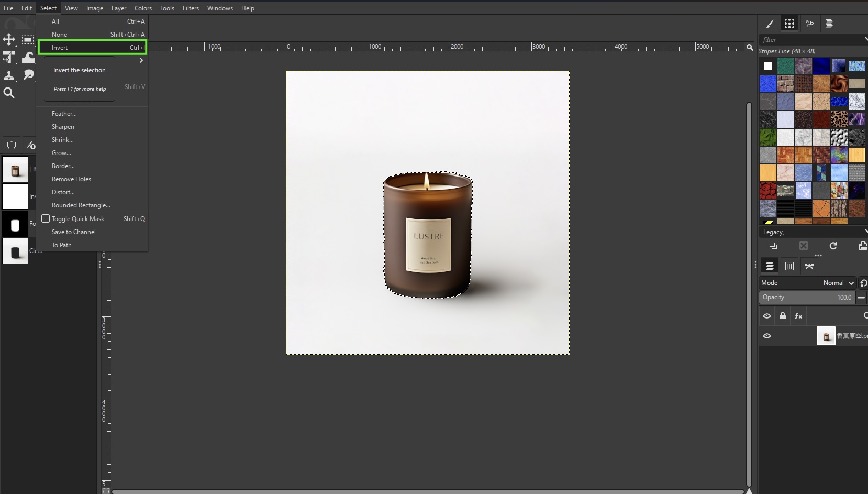The width and height of the screenshot is (868, 494).
Task: Choose To Path menu entry
Action: (x=92, y=245)
